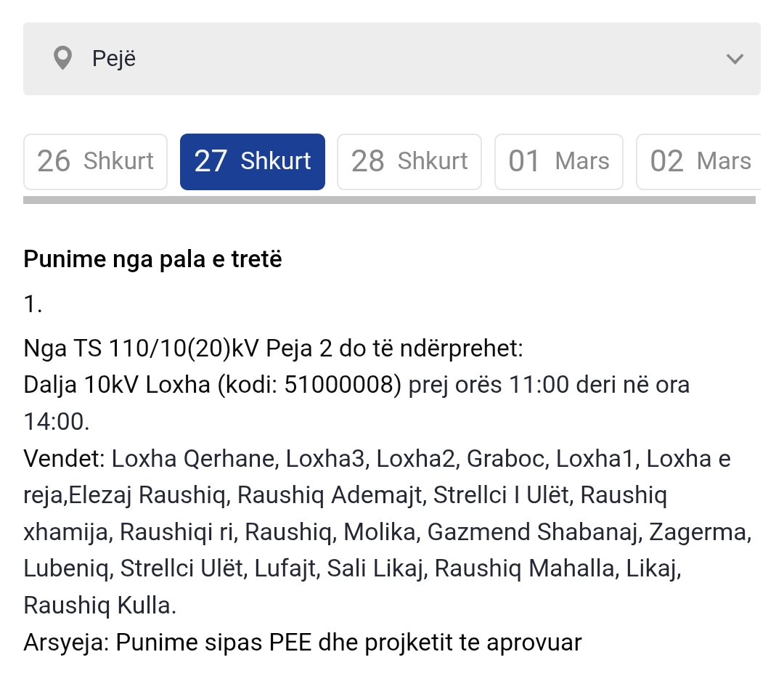
Task: Click the "Arsyeja" reason line
Action: click(x=302, y=643)
